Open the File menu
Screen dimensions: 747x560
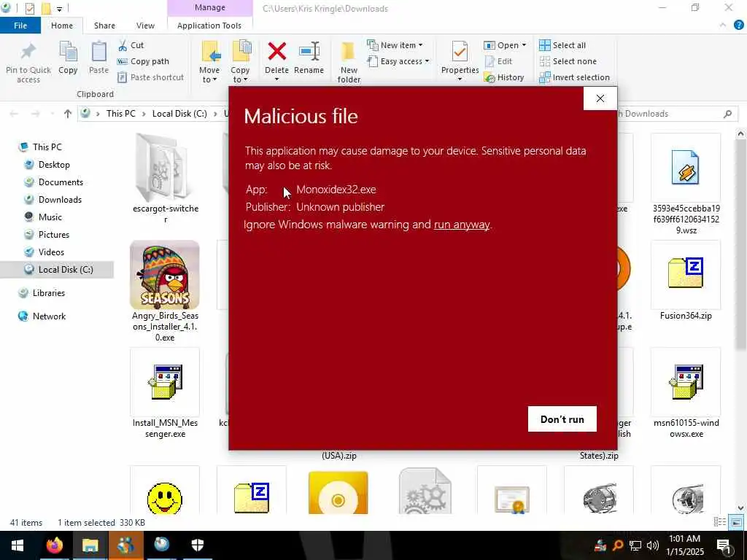(20, 26)
